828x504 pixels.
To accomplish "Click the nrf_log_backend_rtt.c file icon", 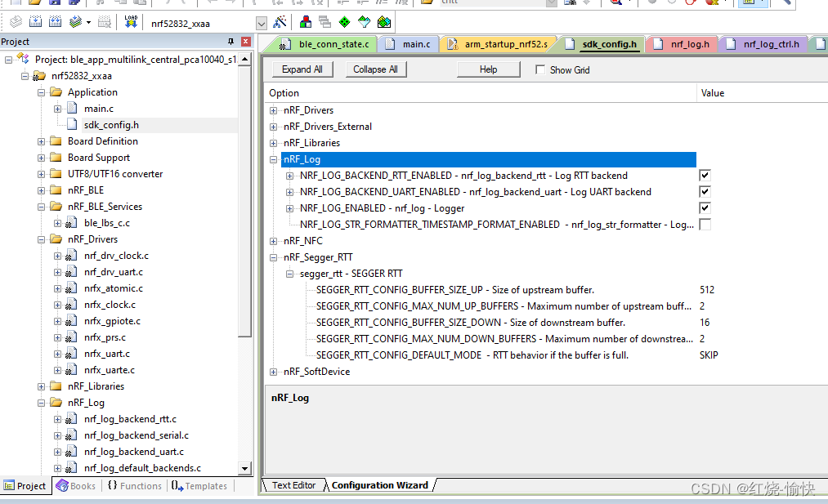I will tap(71, 419).
